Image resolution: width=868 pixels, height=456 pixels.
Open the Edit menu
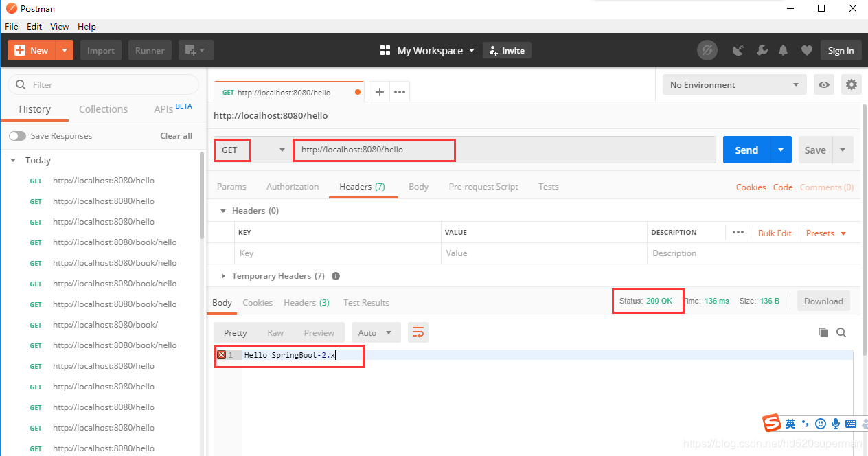34,26
